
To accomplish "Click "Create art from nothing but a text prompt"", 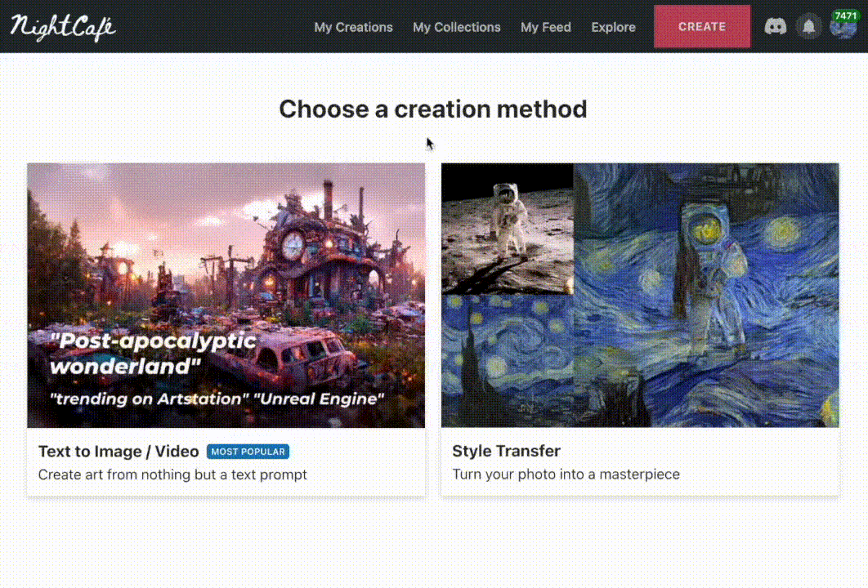I will 172,474.
